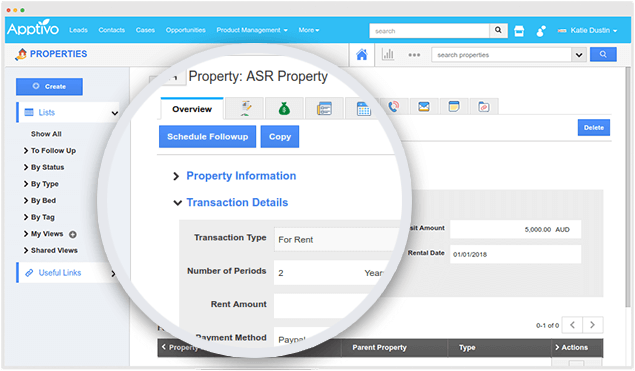Screen dimensions: 635x371
Task: Click the Properties house app icon
Action: pos(21,54)
